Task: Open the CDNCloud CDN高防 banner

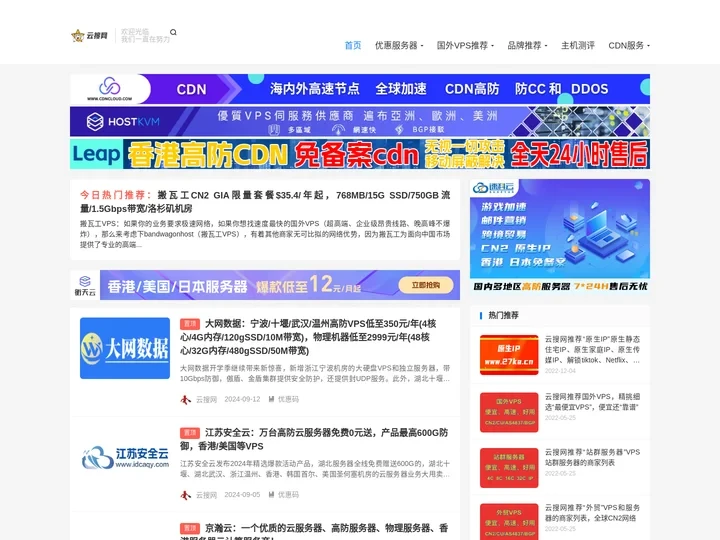Action: [x=360, y=89]
